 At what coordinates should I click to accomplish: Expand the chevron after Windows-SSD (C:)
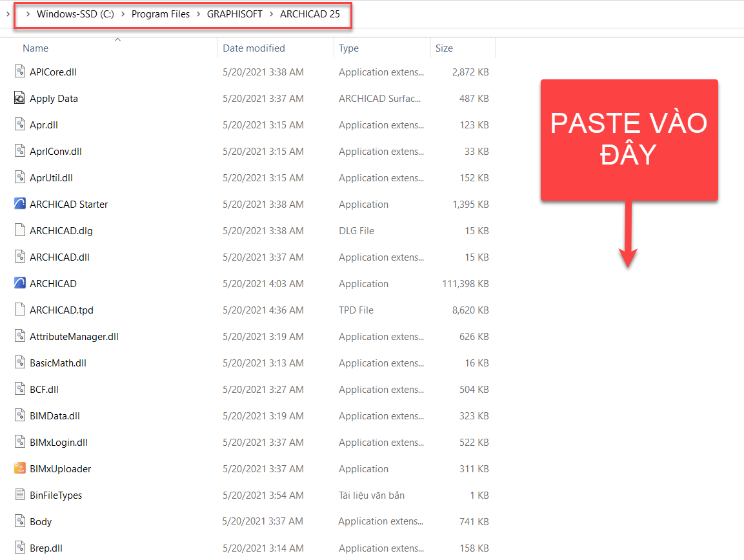point(123,14)
